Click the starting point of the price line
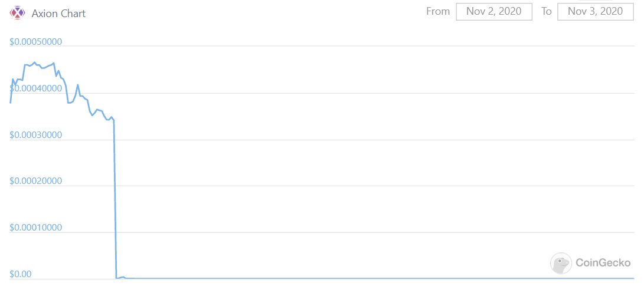The width and height of the screenshot is (644, 296). (11, 103)
